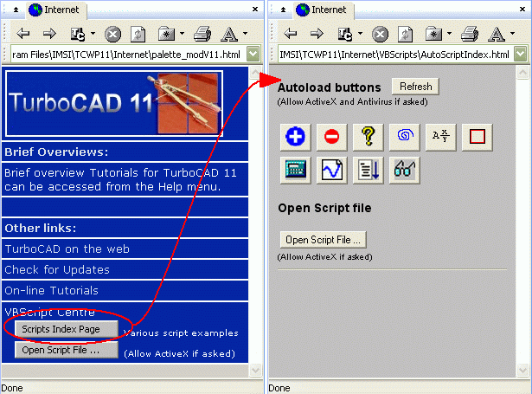
Task: Click Open Script File button in left pane
Action: coord(67,350)
